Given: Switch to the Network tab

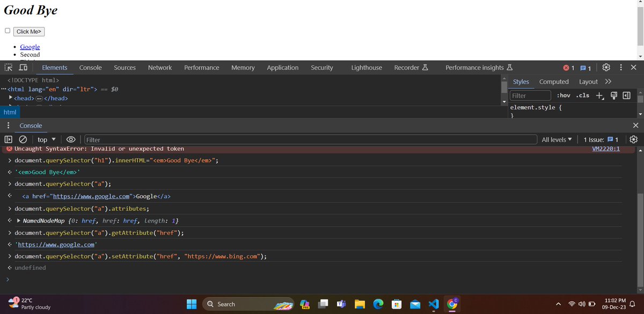Looking at the screenshot, I should tap(159, 67).
